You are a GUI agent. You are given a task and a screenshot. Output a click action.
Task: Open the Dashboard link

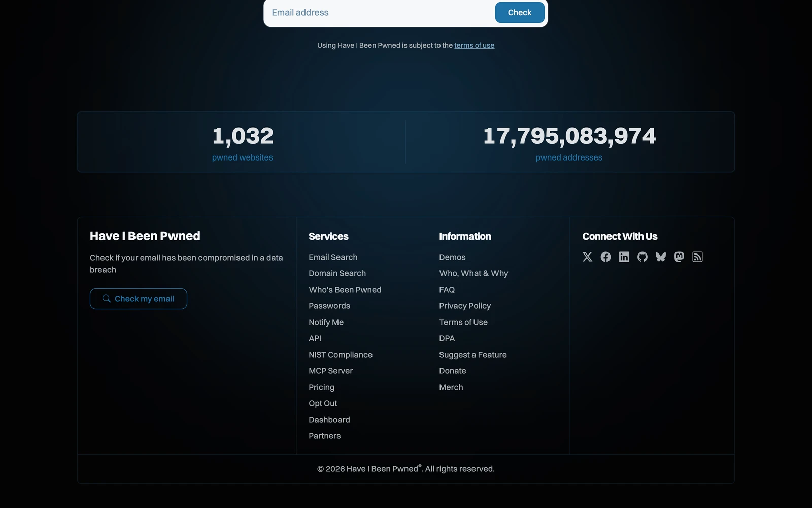point(329,420)
